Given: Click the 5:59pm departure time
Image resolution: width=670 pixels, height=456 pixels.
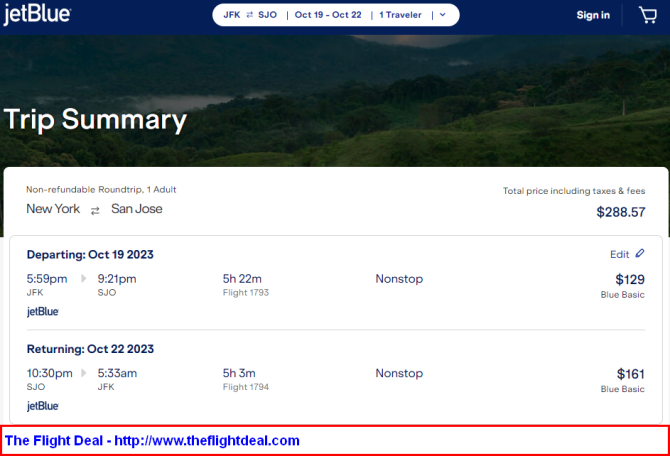Looking at the screenshot, I should click(47, 279).
